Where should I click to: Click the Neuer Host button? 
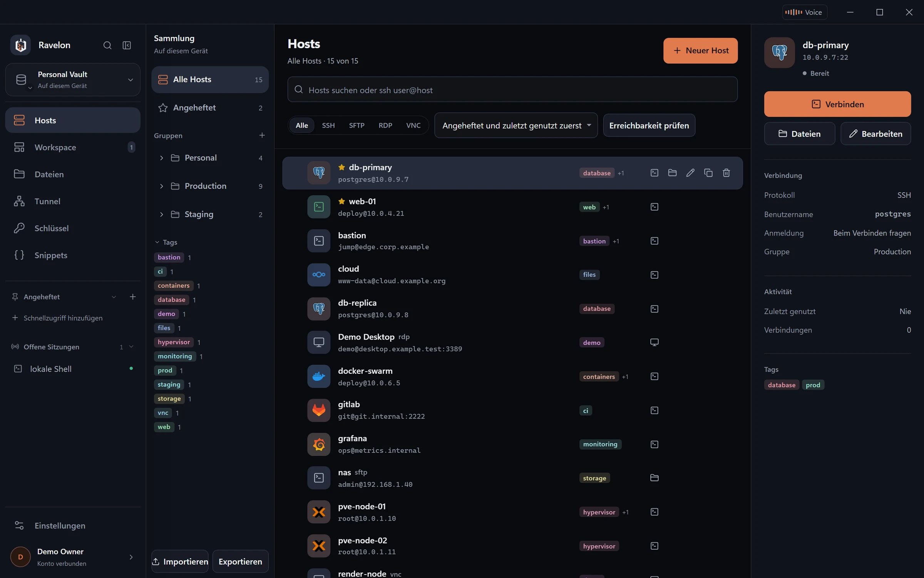700,50
